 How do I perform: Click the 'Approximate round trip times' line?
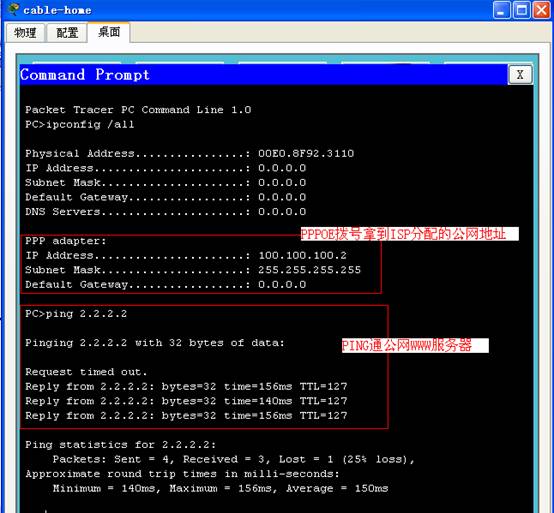[182, 474]
